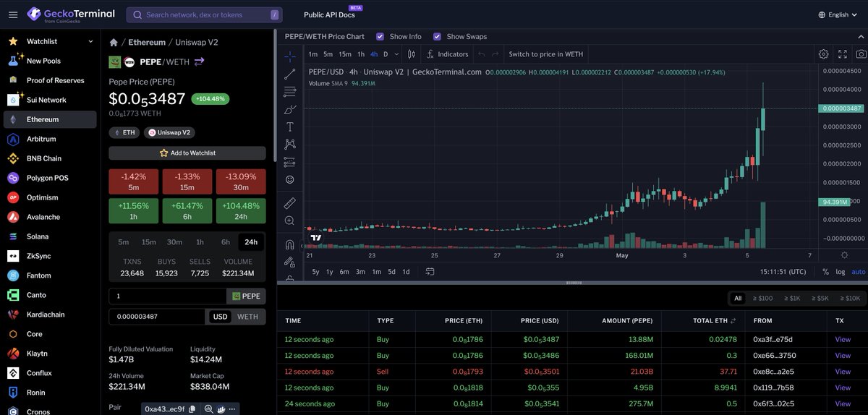
Task: Select the 6h stats tab
Action: pyautogui.click(x=226, y=242)
